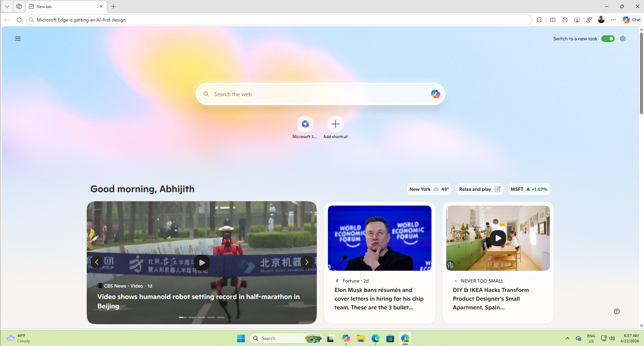
Task: Open the Settings and more menu
Action: pos(613,19)
